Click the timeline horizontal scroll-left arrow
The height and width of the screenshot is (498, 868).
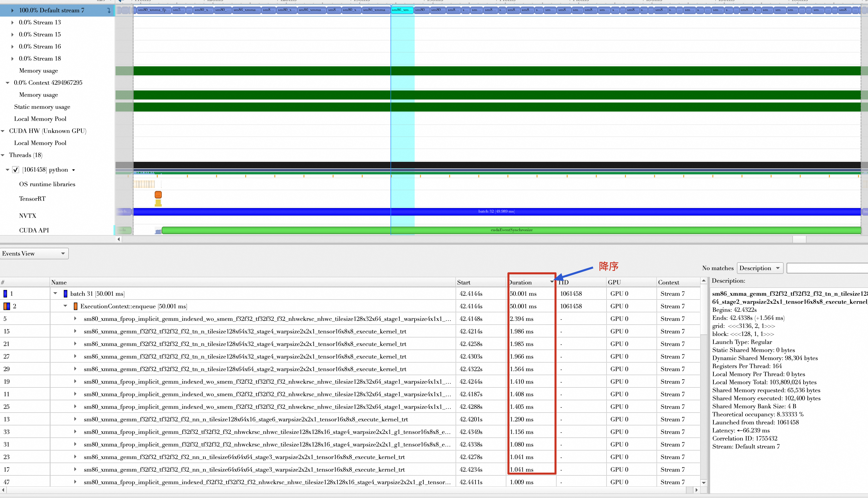click(x=119, y=239)
